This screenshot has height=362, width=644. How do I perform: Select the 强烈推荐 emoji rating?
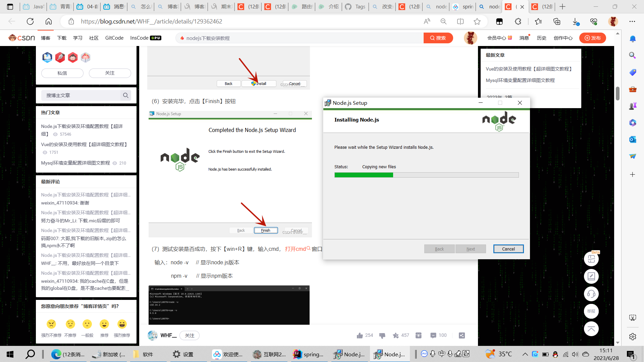[x=122, y=324]
